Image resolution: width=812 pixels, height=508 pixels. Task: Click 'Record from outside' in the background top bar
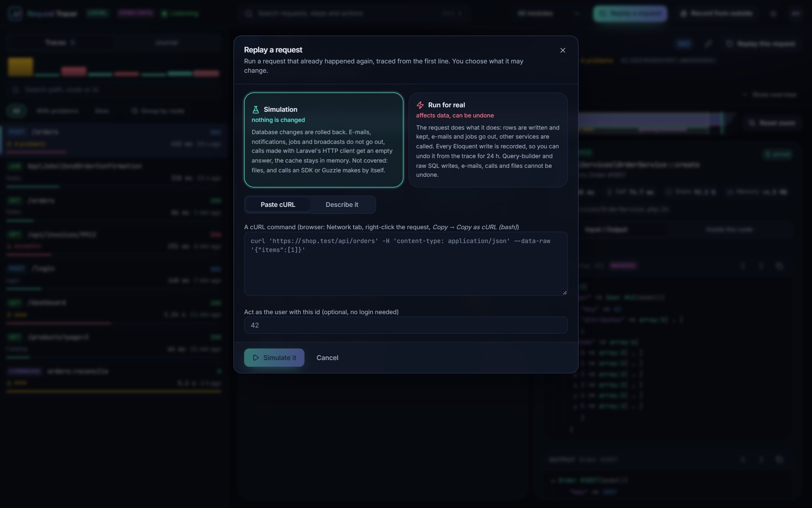point(716,13)
